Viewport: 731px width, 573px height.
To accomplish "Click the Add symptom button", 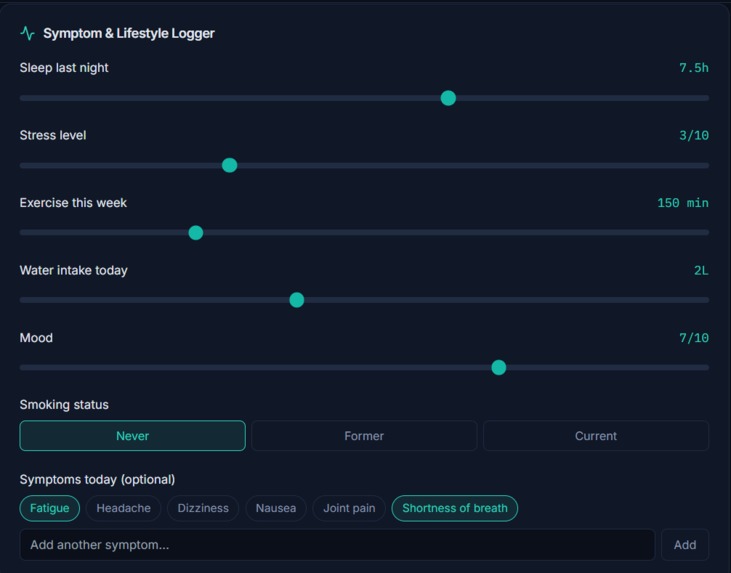I will coord(685,545).
